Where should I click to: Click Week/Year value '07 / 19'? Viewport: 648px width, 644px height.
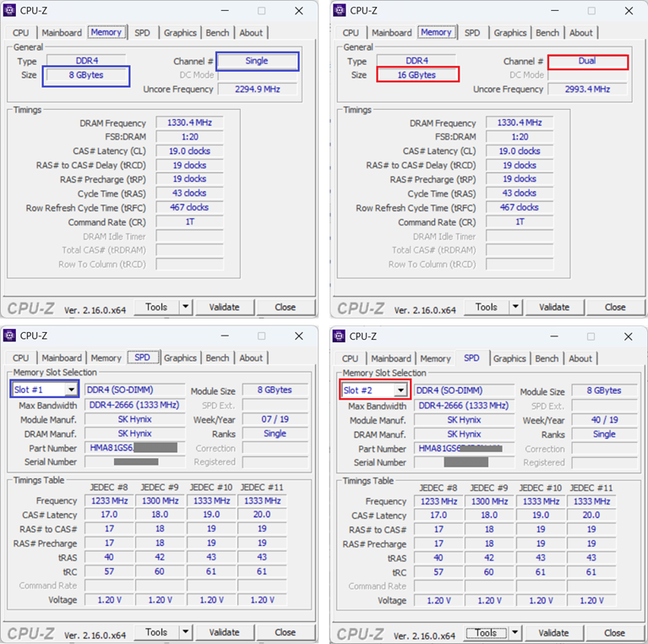[x=275, y=419]
